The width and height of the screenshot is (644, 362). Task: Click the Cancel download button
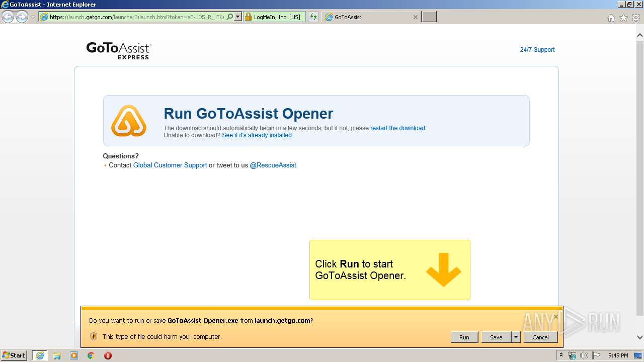click(540, 337)
